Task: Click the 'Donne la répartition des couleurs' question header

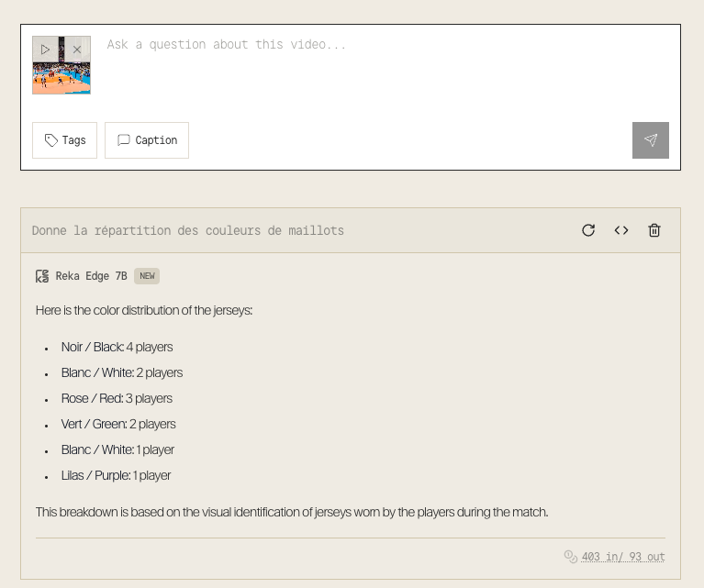Action: coord(188,230)
